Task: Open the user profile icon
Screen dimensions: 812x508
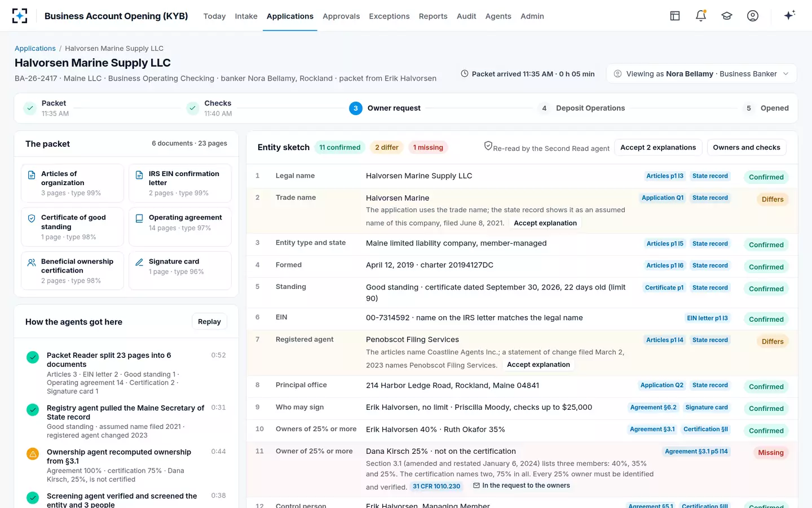Action: tap(753, 16)
